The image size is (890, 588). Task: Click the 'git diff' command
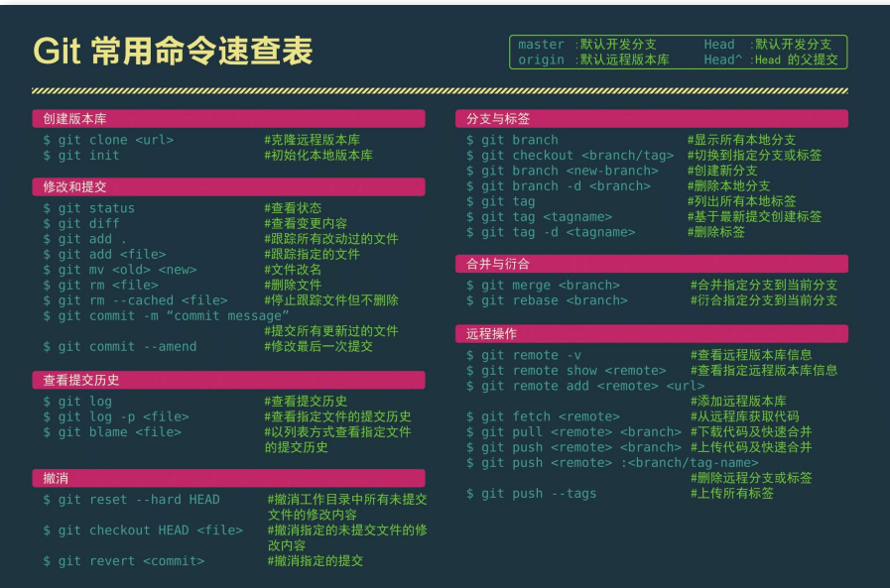[x=81, y=223]
